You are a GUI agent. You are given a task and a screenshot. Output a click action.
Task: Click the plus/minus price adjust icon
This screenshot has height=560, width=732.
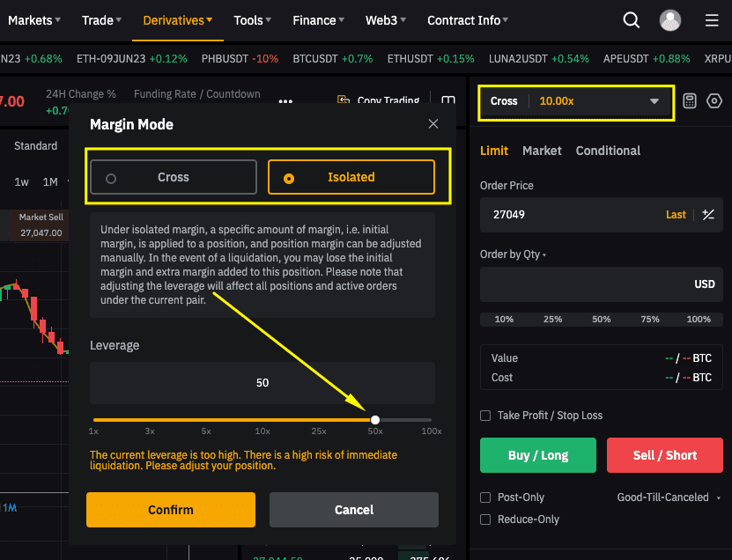point(708,215)
